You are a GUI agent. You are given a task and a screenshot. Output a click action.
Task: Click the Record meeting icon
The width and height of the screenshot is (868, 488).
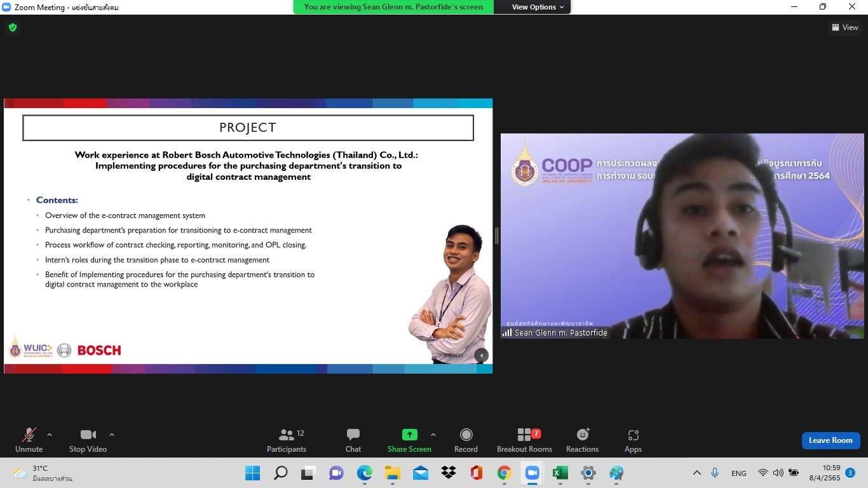466,435
